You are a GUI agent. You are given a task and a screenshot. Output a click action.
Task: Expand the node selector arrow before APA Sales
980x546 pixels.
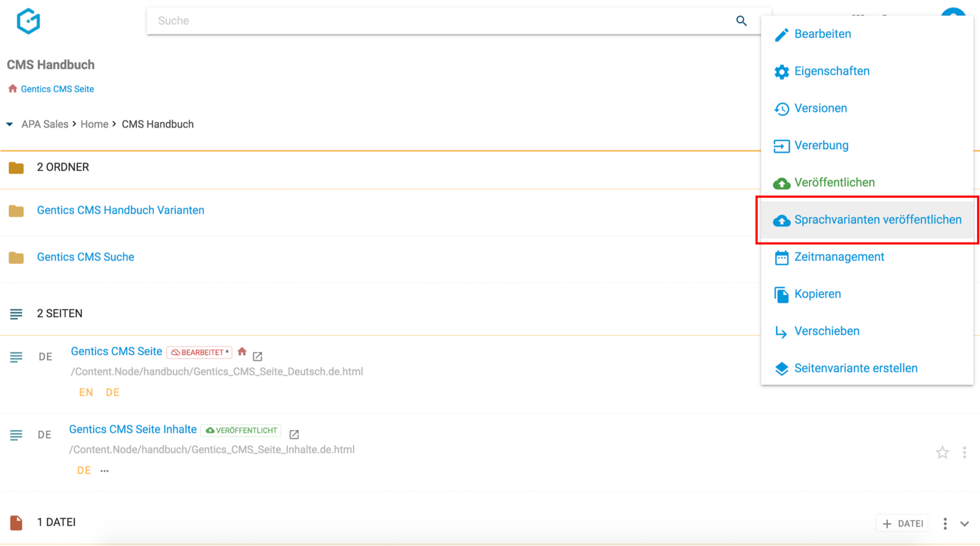coord(9,124)
